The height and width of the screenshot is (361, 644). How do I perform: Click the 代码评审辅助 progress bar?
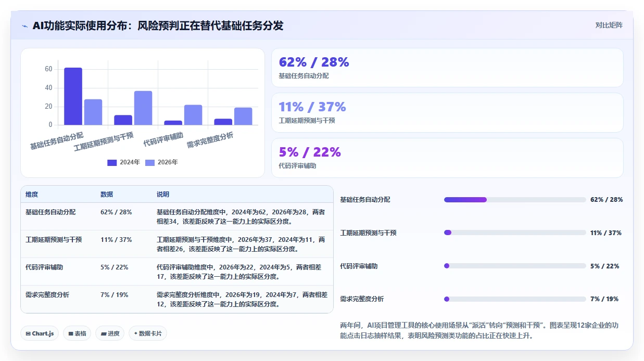[515, 266]
